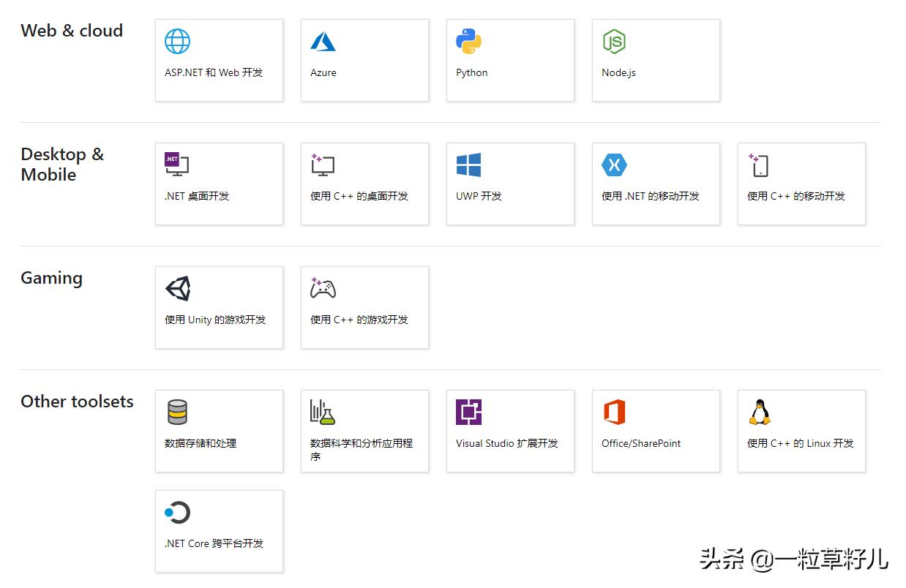Select the .NET Core 跨平台开发 workload
Viewport: 906px width, 588px height.
219,531
